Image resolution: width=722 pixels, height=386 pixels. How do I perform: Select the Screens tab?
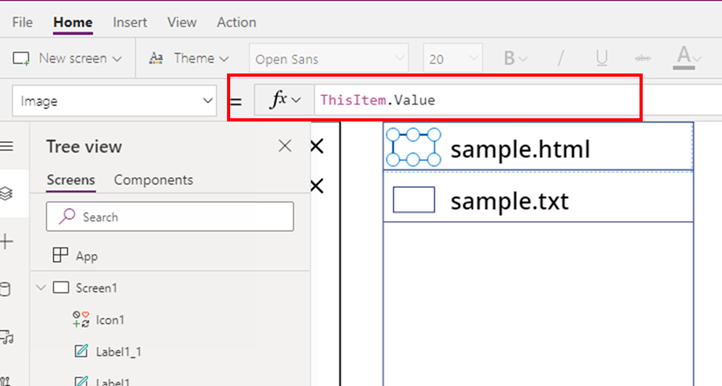[x=70, y=180]
